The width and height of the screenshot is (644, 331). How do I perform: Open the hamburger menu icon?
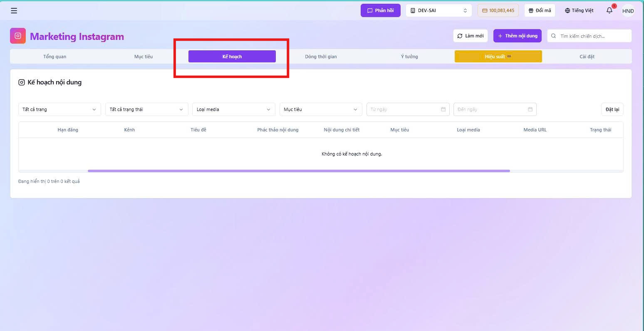coord(14,11)
